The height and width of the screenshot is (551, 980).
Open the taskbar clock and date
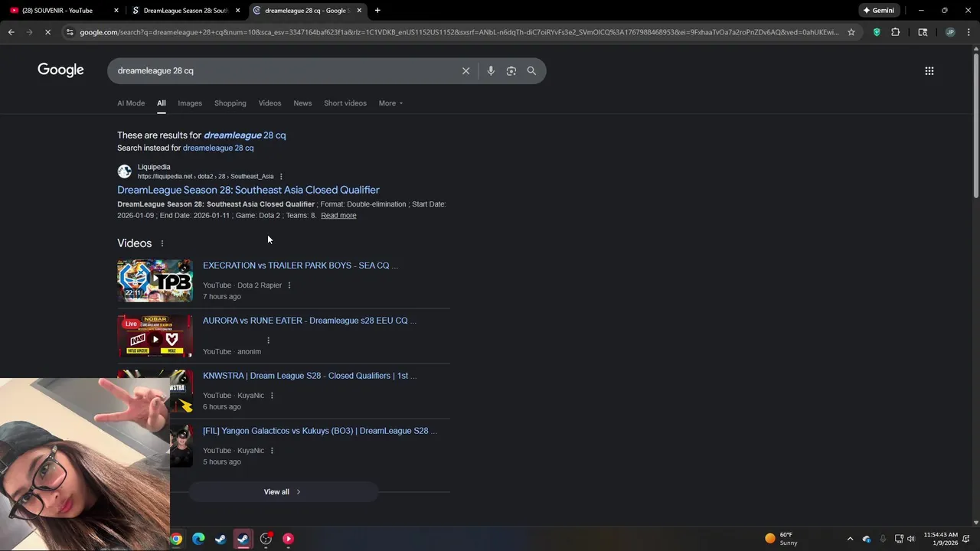(940, 539)
